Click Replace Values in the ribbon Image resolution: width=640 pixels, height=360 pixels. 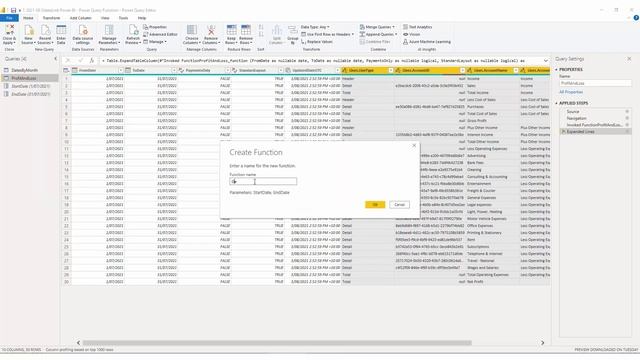(x=317, y=42)
